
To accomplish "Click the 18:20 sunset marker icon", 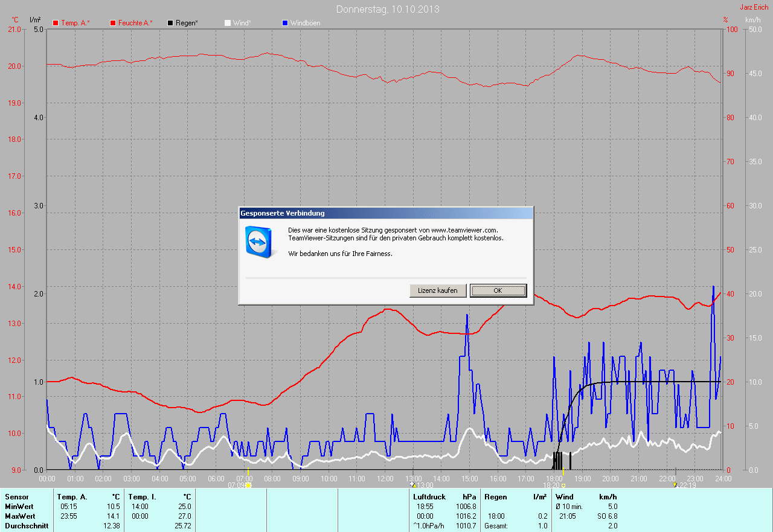I will (x=563, y=484).
